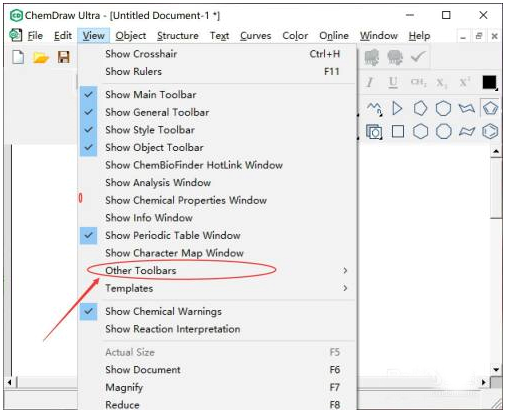508x413 pixels.
Task: Select lower cyclohexane chair ring tool
Action: tap(467, 132)
